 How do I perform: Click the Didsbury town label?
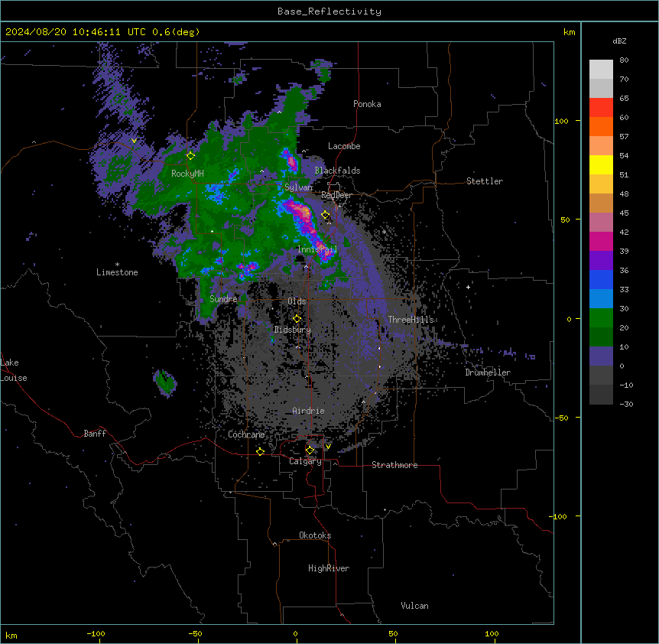coord(293,330)
